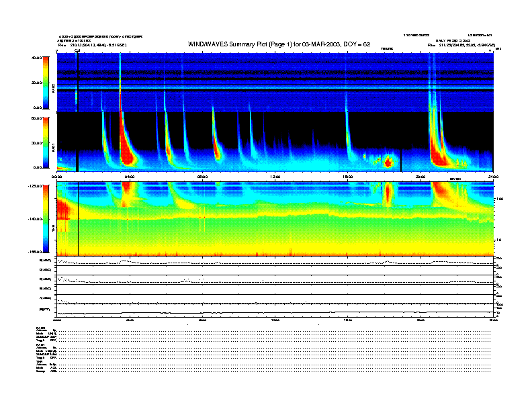Screen dimensions: 532x411
Task: Click the -155.00 color bar label
Action: point(35,252)
